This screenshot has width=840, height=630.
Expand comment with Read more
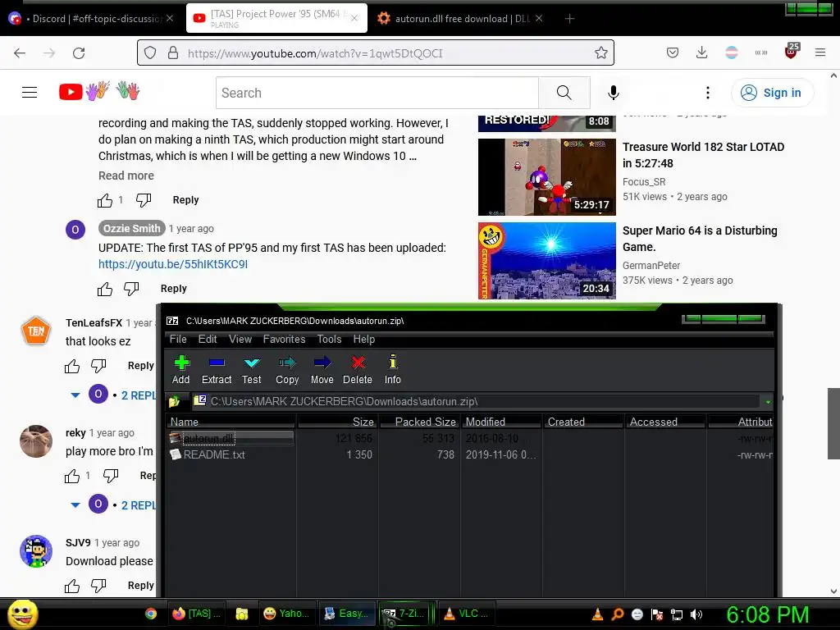(126, 176)
